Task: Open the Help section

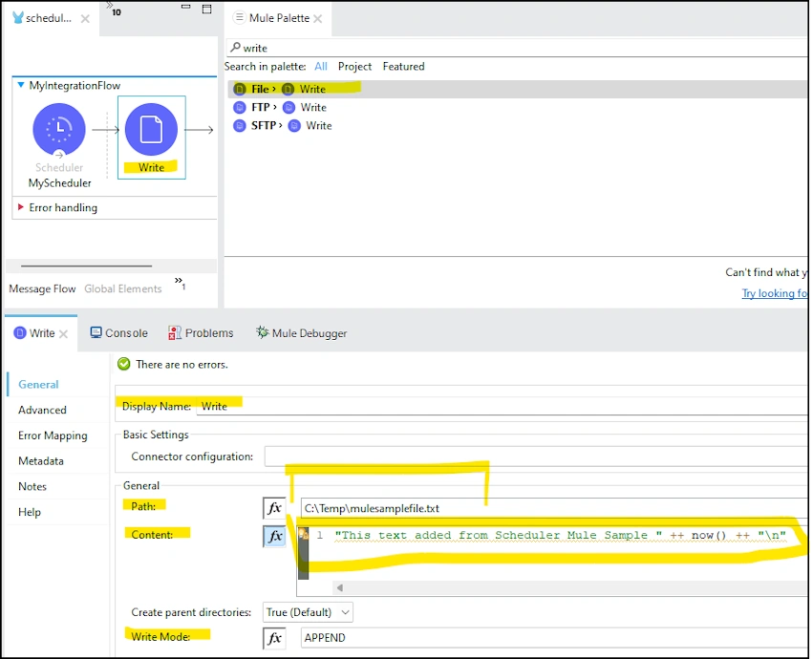Action: [29, 512]
